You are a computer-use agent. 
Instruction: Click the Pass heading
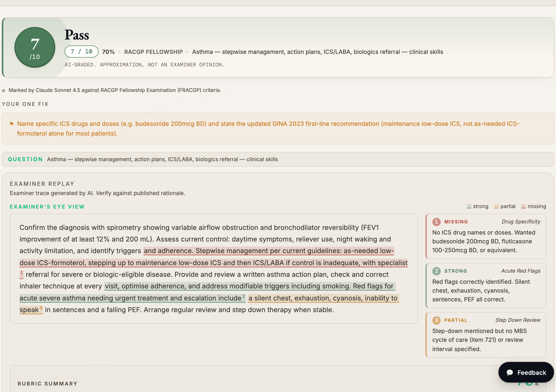(77, 35)
